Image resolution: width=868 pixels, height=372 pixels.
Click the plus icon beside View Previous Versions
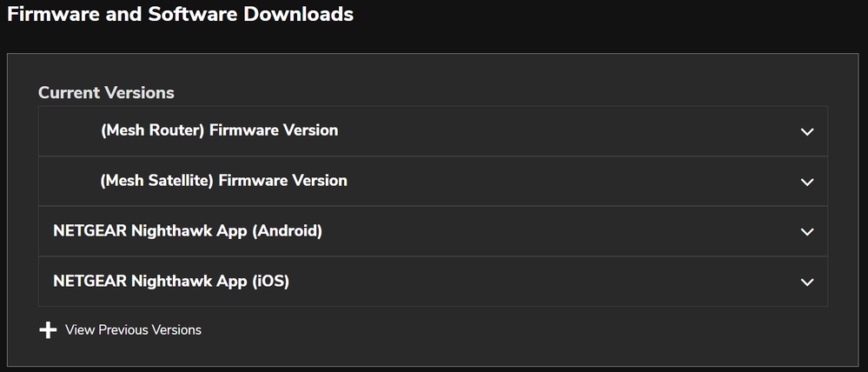pyautogui.click(x=48, y=330)
